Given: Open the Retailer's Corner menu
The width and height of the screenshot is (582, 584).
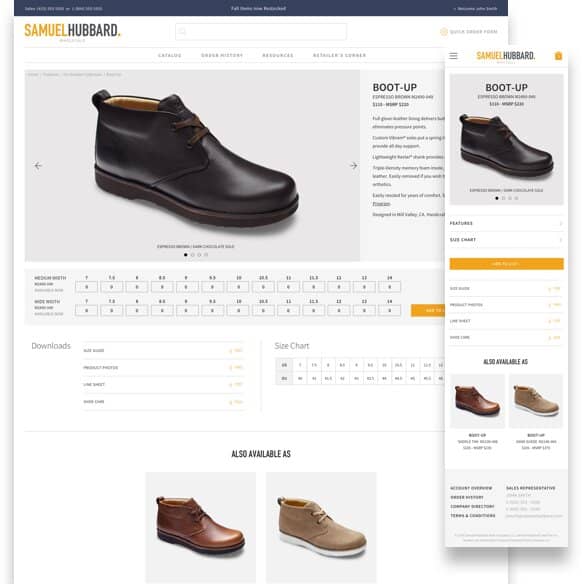Looking at the screenshot, I should tap(339, 55).
